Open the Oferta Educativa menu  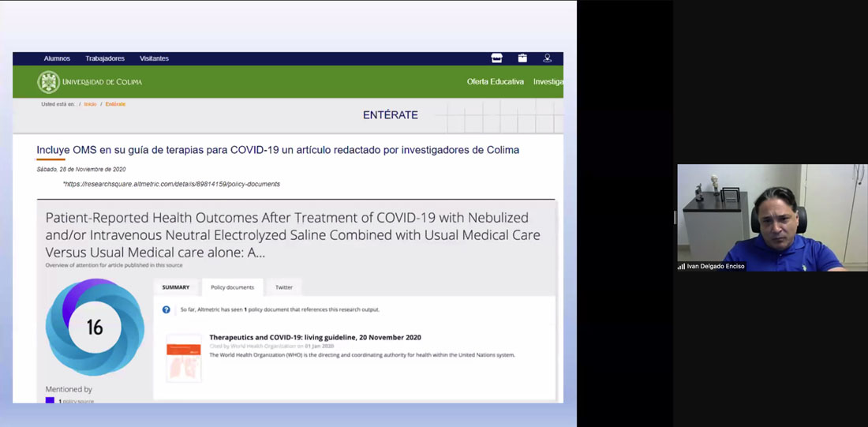pos(495,82)
